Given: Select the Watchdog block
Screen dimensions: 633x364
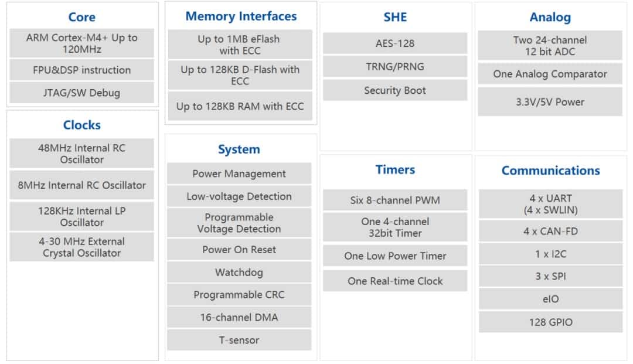Looking at the screenshot, I should click(x=239, y=273).
